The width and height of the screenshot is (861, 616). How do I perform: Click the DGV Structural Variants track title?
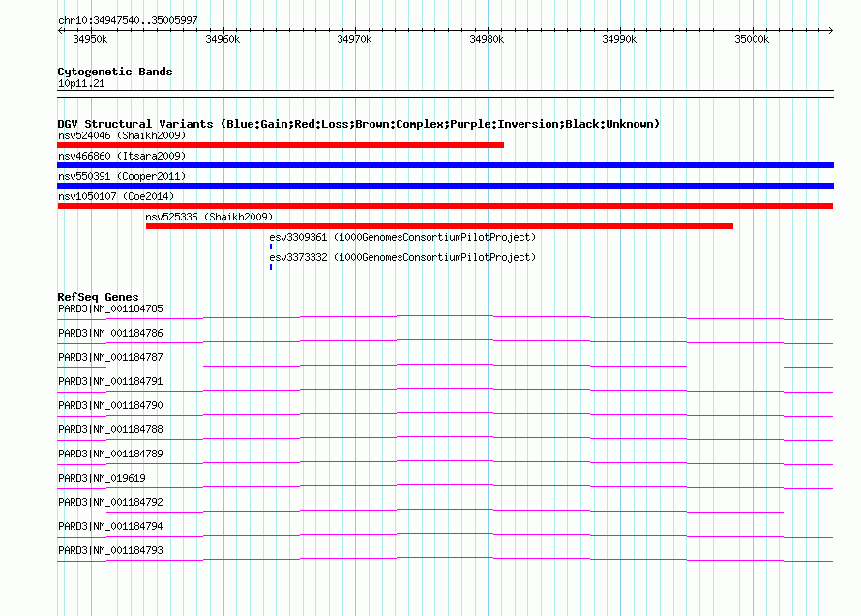[359, 124]
